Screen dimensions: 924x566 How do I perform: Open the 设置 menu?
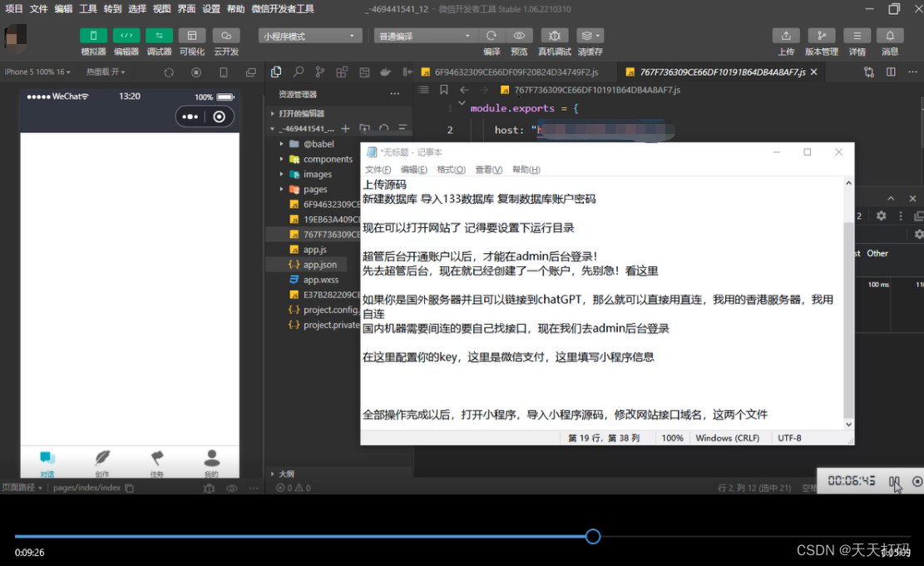point(211,9)
